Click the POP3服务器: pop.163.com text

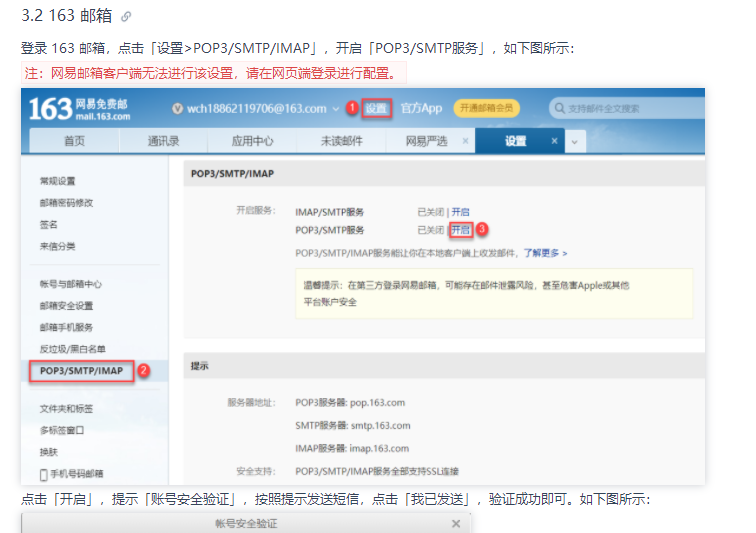(x=350, y=402)
